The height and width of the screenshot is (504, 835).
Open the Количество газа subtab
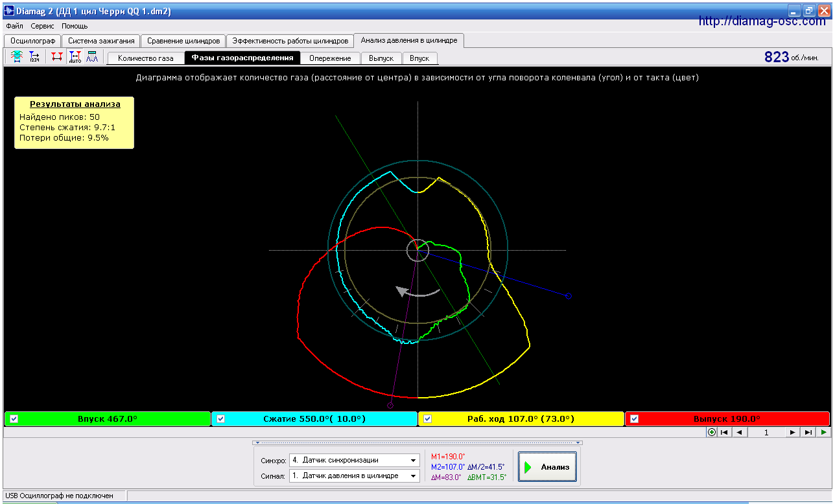pos(146,58)
